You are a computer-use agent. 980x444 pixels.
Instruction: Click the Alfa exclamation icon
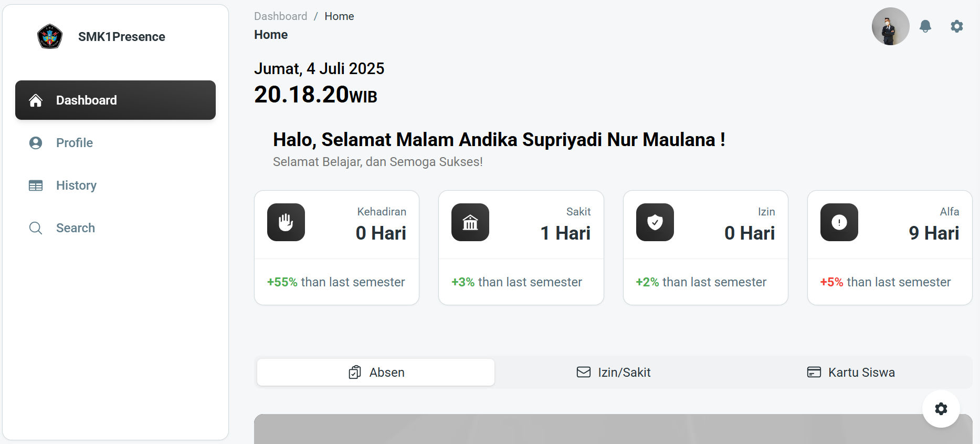tap(839, 222)
